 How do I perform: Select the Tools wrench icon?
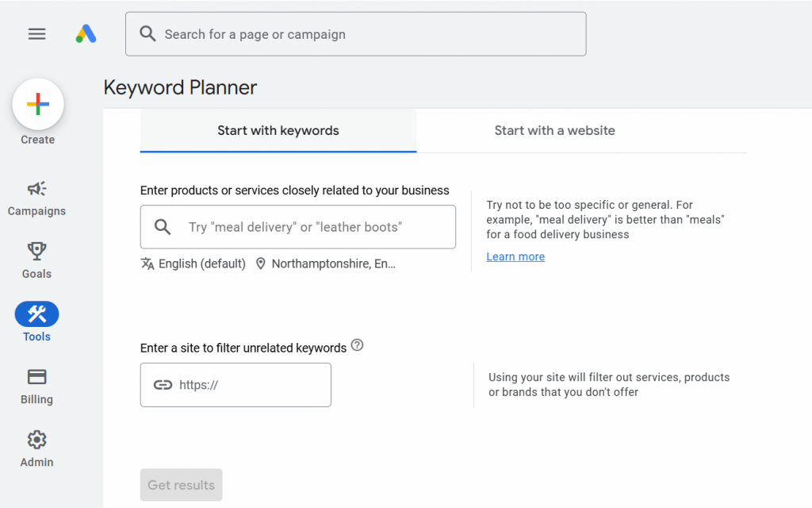(x=36, y=315)
